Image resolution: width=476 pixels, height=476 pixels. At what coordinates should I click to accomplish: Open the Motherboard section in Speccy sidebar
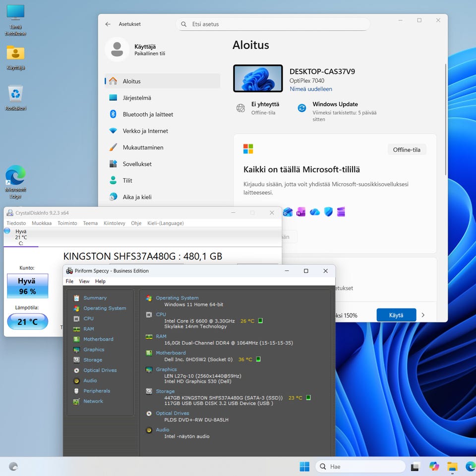point(98,339)
